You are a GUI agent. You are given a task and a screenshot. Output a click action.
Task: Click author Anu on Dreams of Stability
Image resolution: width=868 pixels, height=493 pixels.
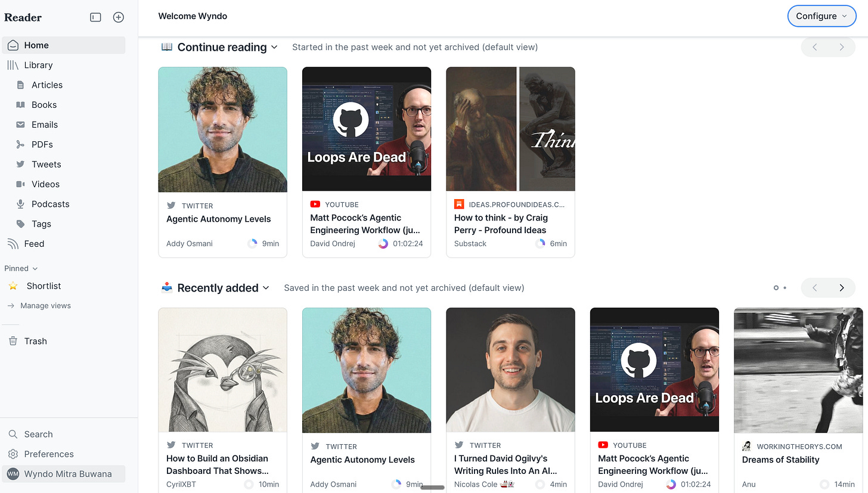coord(749,484)
